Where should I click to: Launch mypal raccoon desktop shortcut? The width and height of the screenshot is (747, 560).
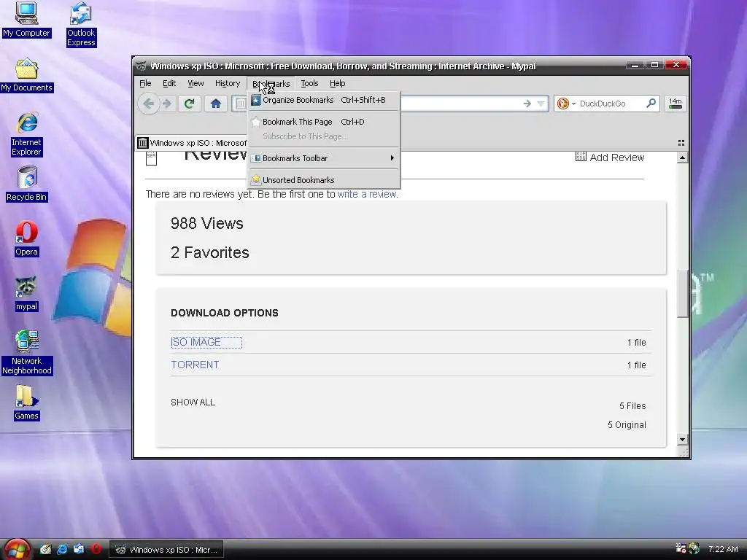[26, 294]
